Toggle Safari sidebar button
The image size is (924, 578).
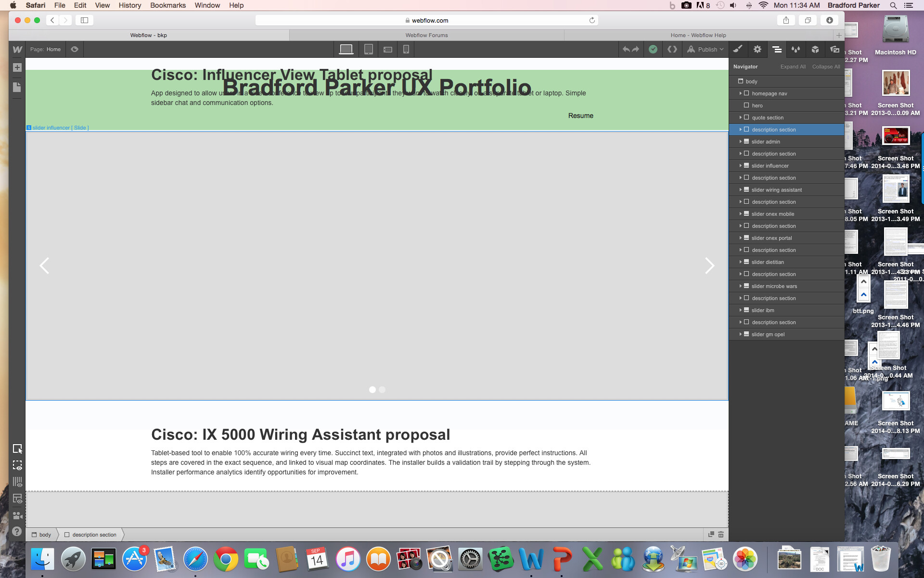point(84,20)
